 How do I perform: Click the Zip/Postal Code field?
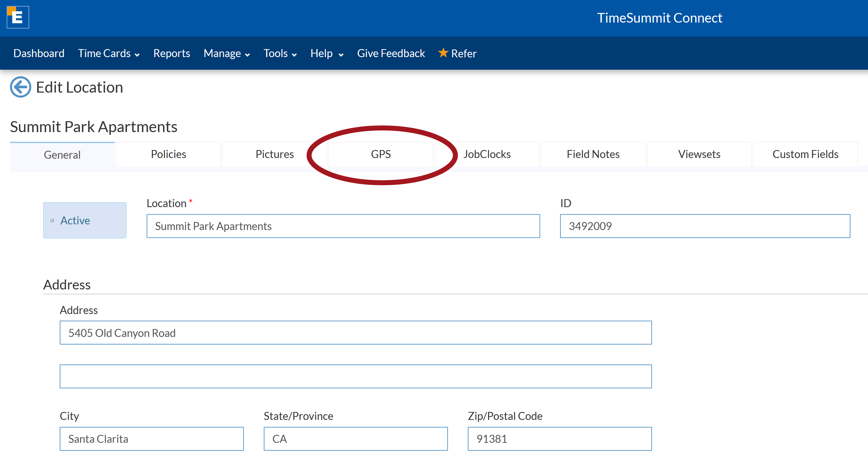click(x=560, y=438)
